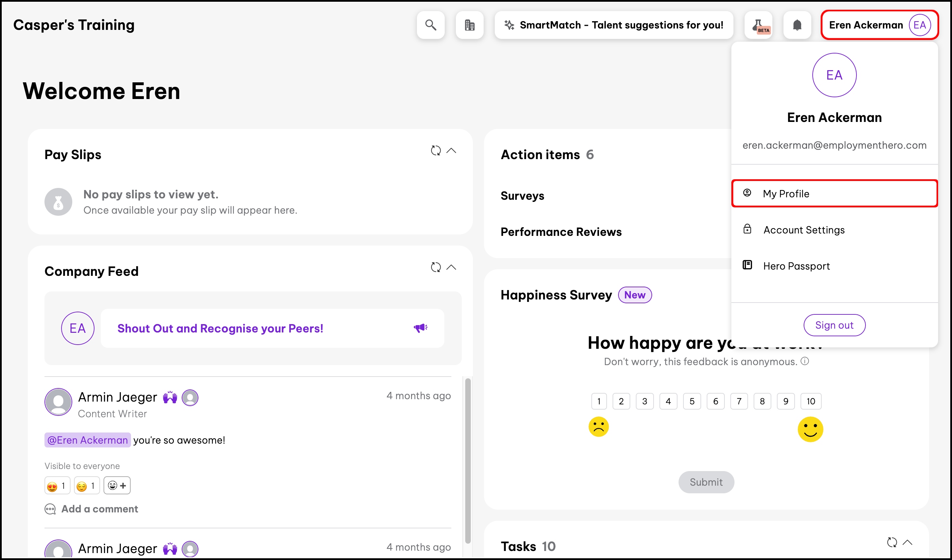This screenshot has width=952, height=560.
Task: Add an emoji reaction to Armin's post
Action: click(x=117, y=485)
